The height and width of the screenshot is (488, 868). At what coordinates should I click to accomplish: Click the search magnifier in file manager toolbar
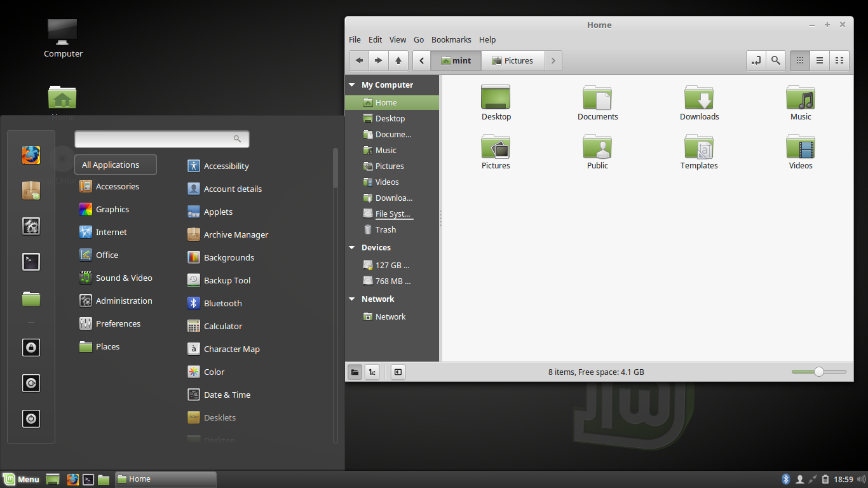(775, 60)
